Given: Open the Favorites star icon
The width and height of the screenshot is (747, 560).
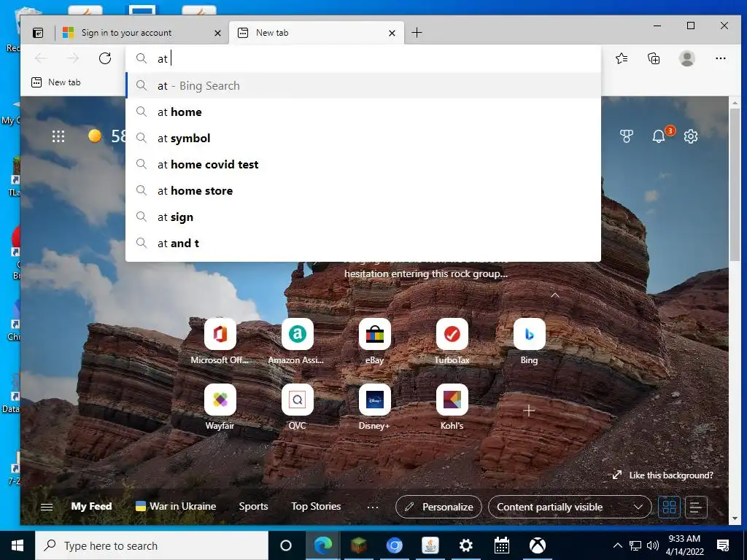Looking at the screenshot, I should (x=622, y=58).
